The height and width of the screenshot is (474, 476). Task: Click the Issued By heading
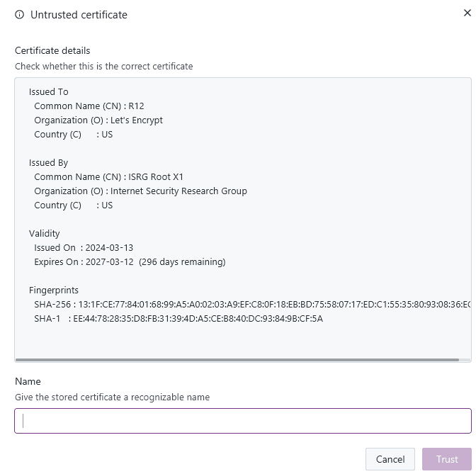(48, 163)
